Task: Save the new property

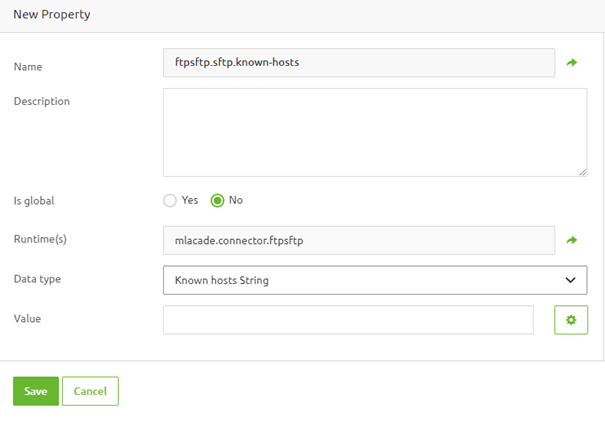Action: coord(35,391)
